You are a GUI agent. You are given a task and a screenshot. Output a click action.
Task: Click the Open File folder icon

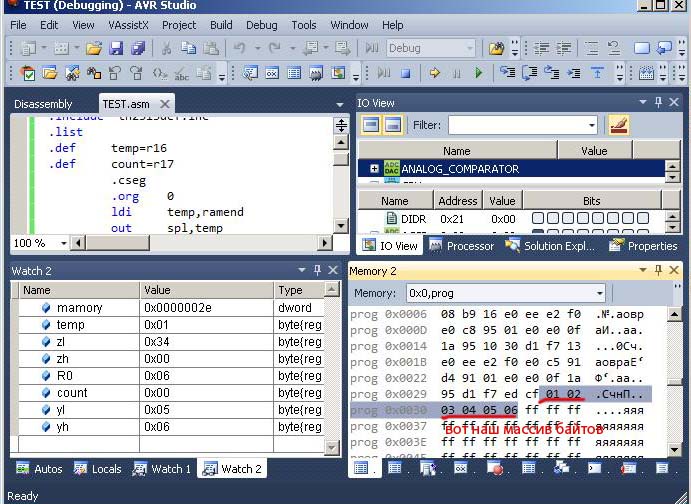click(x=94, y=48)
